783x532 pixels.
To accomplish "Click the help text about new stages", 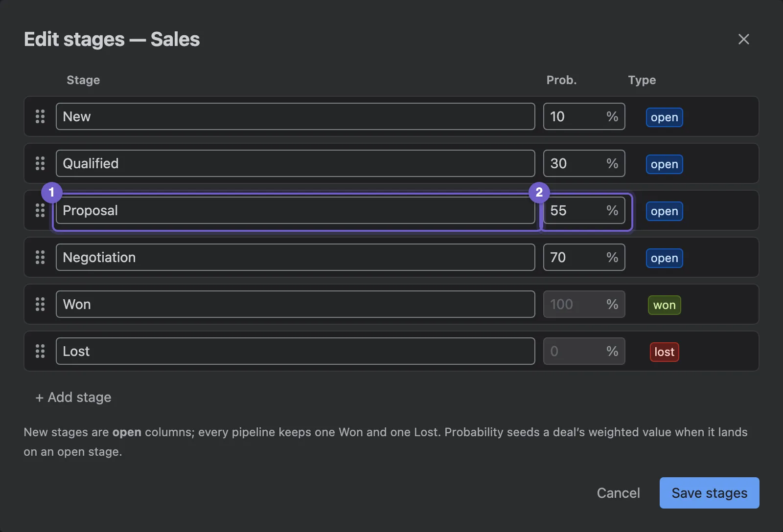I will coord(386,442).
